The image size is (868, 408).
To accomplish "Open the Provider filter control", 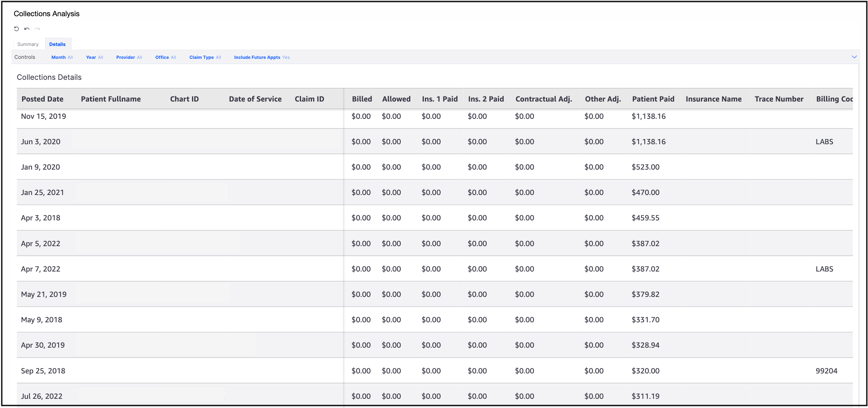I will (x=129, y=57).
